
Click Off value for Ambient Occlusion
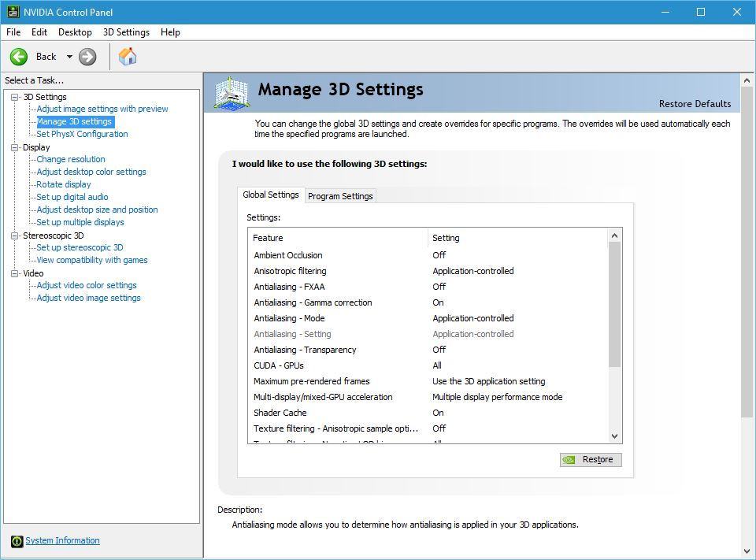pos(439,255)
